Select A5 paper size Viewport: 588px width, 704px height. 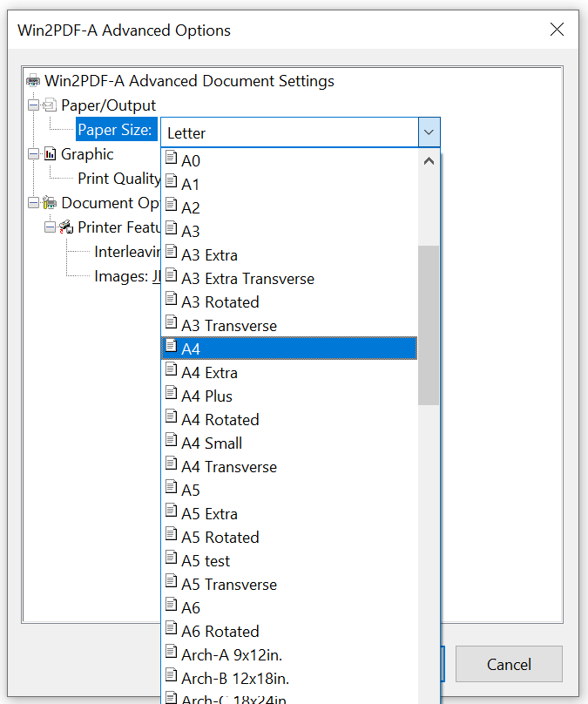point(289,490)
